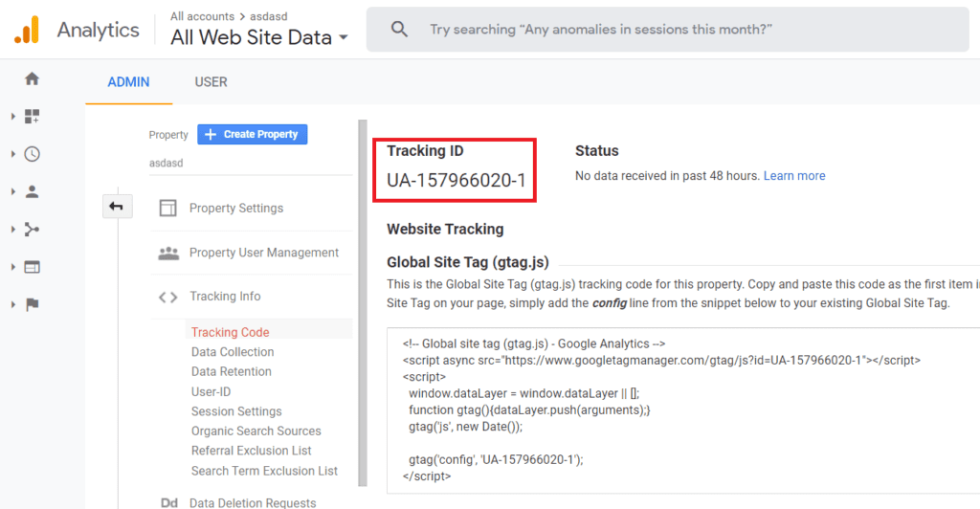The height and width of the screenshot is (509, 980).
Task: Click the Learn more link
Action: [794, 176]
